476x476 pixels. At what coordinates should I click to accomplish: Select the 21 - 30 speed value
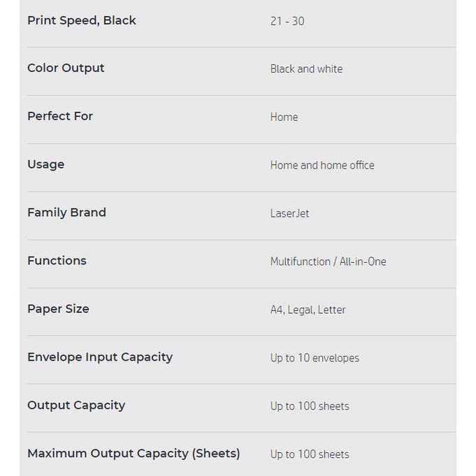tap(287, 21)
